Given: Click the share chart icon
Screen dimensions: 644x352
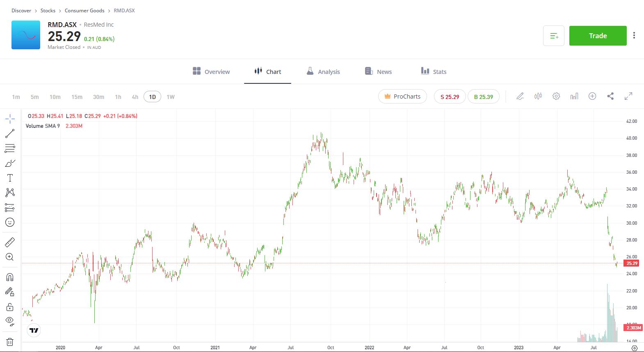Looking at the screenshot, I should (x=610, y=96).
